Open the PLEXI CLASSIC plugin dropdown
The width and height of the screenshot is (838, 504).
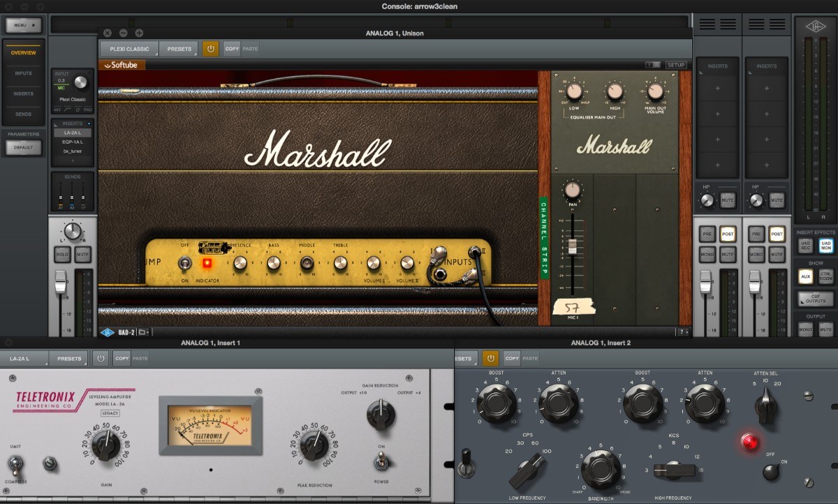pyautogui.click(x=130, y=49)
